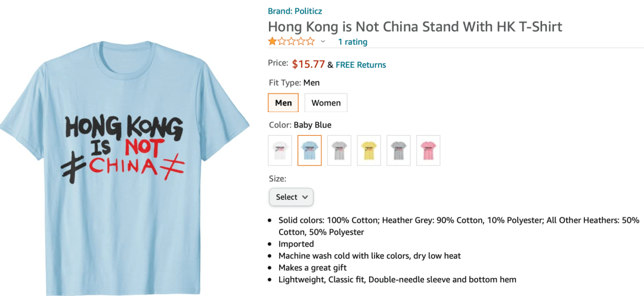The height and width of the screenshot is (296, 644).
Task: Click the one-star rating icon
Action: click(x=291, y=42)
